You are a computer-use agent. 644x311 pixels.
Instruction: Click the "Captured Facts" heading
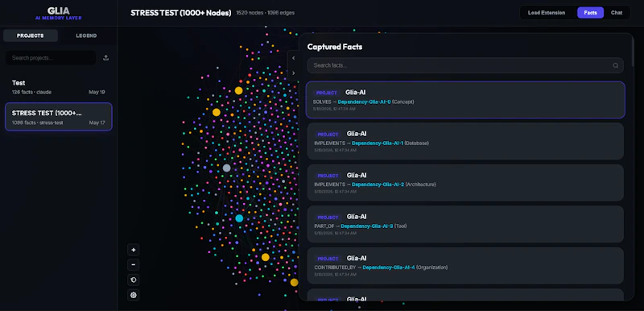pyautogui.click(x=335, y=47)
